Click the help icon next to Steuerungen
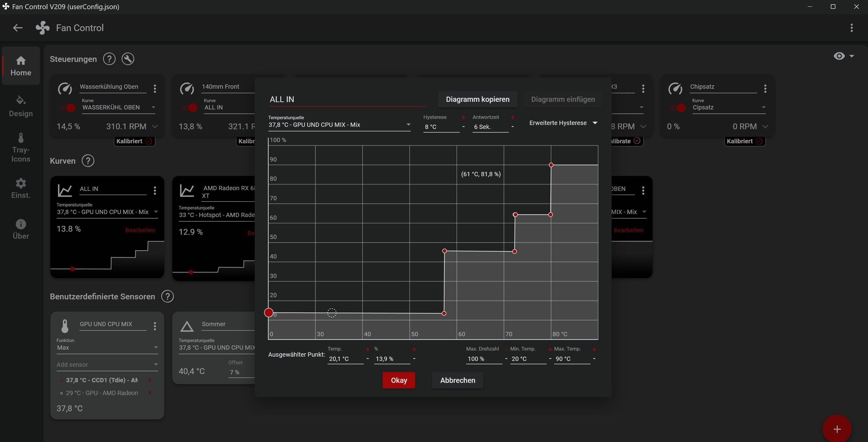Image resolution: width=868 pixels, height=442 pixels. [x=109, y=59]
